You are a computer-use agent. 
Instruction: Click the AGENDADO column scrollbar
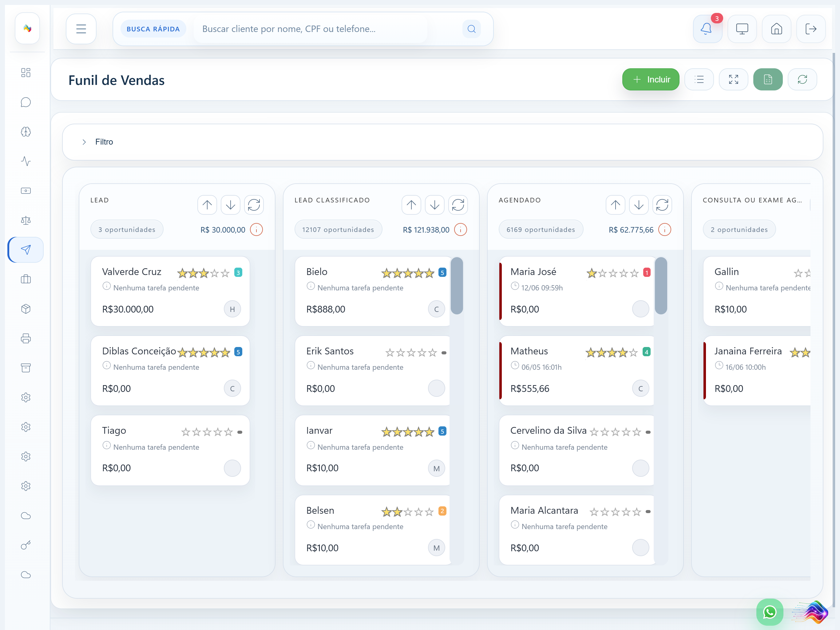(x=661, y=286)
